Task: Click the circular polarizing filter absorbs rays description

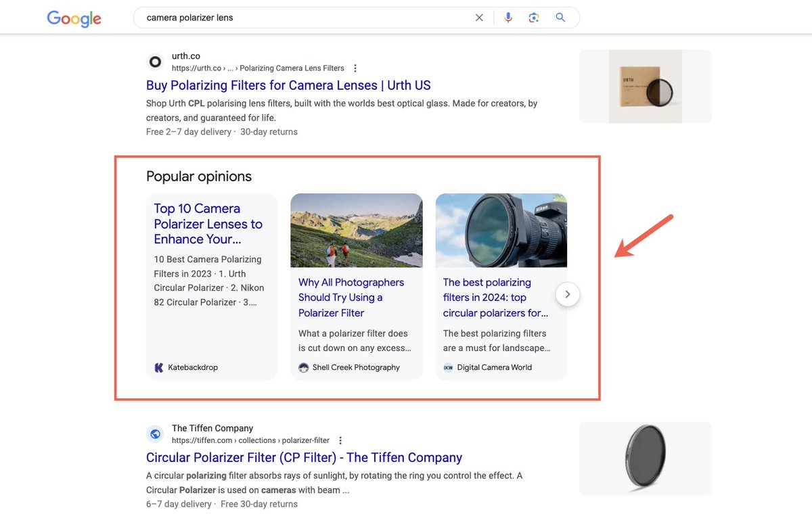Action: (x=334, y=483)
